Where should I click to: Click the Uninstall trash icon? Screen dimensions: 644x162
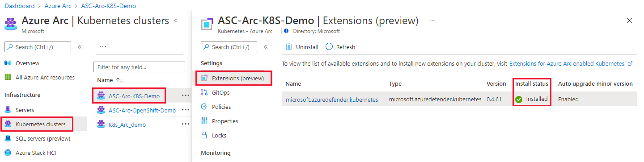click(289, 47)
